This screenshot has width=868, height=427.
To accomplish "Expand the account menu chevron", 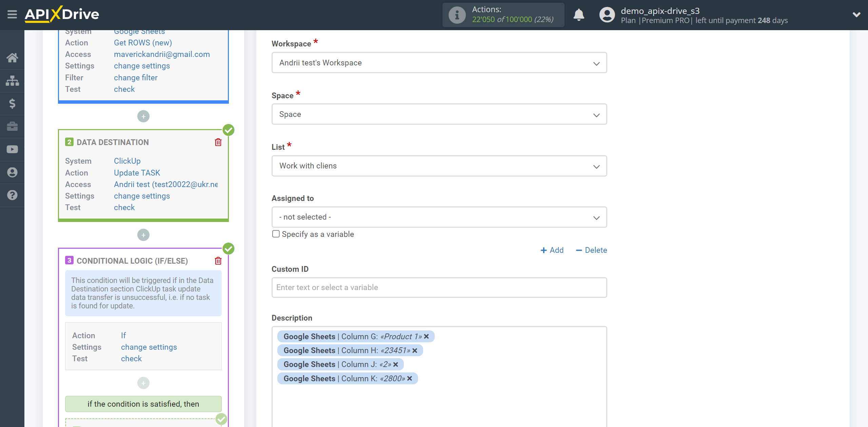I will pyautogui.click(x=856, y=15).
